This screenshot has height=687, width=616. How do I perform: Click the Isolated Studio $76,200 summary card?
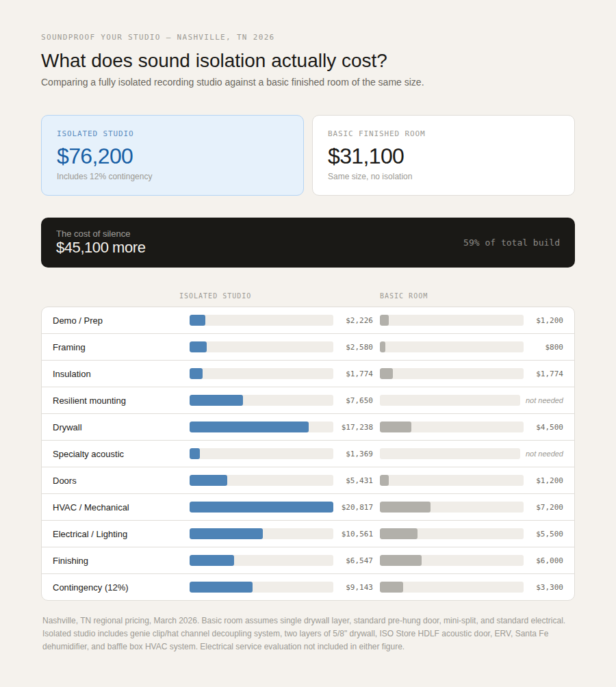coord(172,155)
